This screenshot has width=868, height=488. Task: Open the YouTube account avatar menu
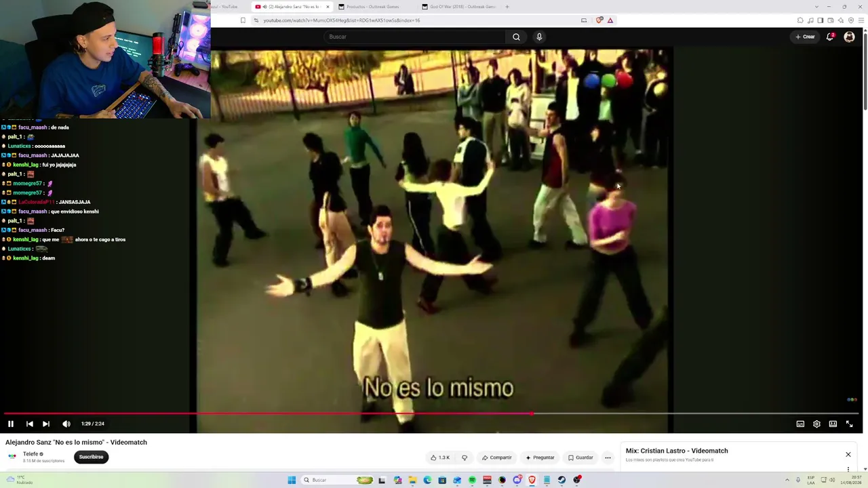pyautogui.click(x=849, y=37)
